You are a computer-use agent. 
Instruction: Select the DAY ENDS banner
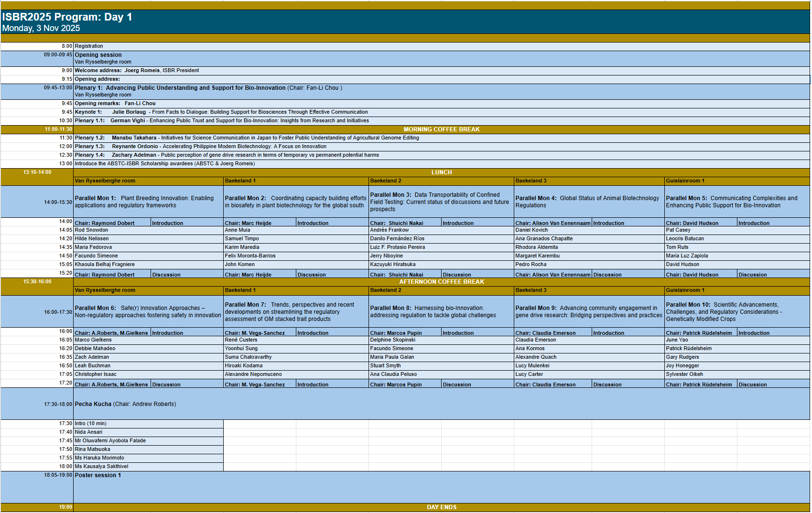(441, 507)
